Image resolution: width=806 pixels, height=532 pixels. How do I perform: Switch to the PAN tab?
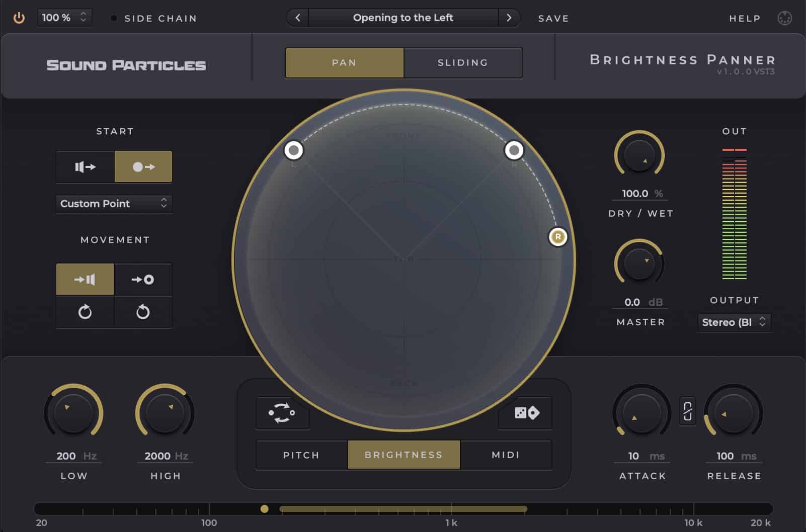tap(345, 63)
